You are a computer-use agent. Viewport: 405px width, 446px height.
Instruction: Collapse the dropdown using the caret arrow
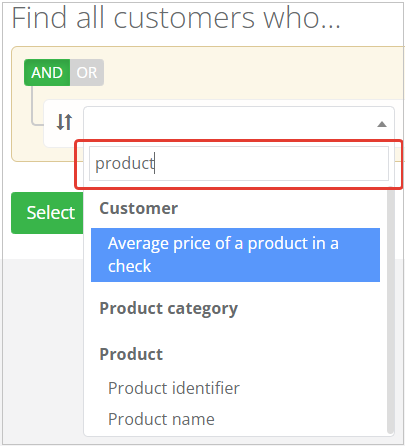tap(382, 124)
